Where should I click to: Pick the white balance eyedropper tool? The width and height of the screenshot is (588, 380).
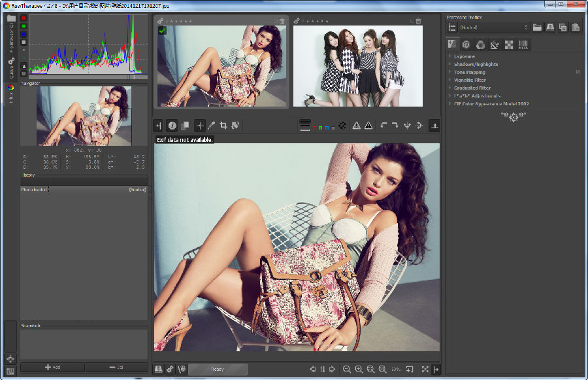click(x=212, y=125)
